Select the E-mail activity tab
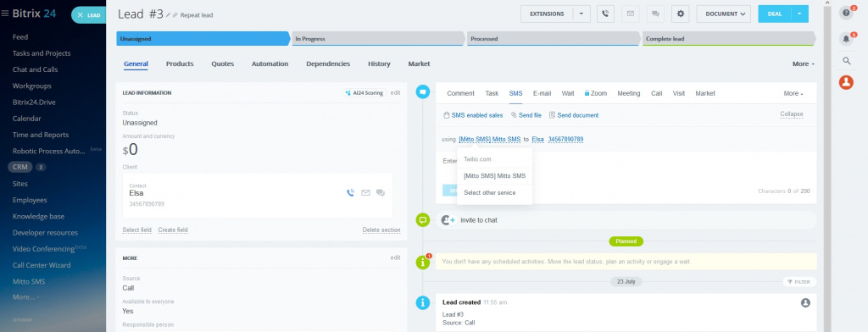The image size is (868, 332). click(x=542, y=93)
